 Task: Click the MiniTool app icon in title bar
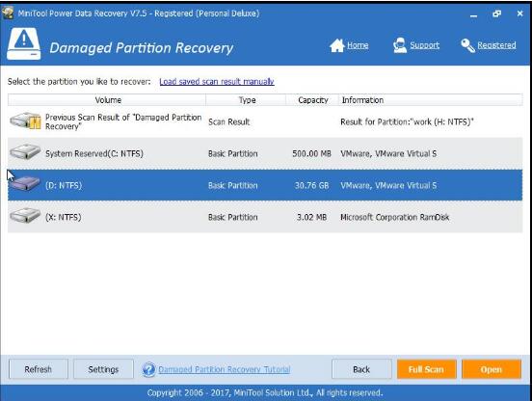pyautogui.click(x=8, y=13)
